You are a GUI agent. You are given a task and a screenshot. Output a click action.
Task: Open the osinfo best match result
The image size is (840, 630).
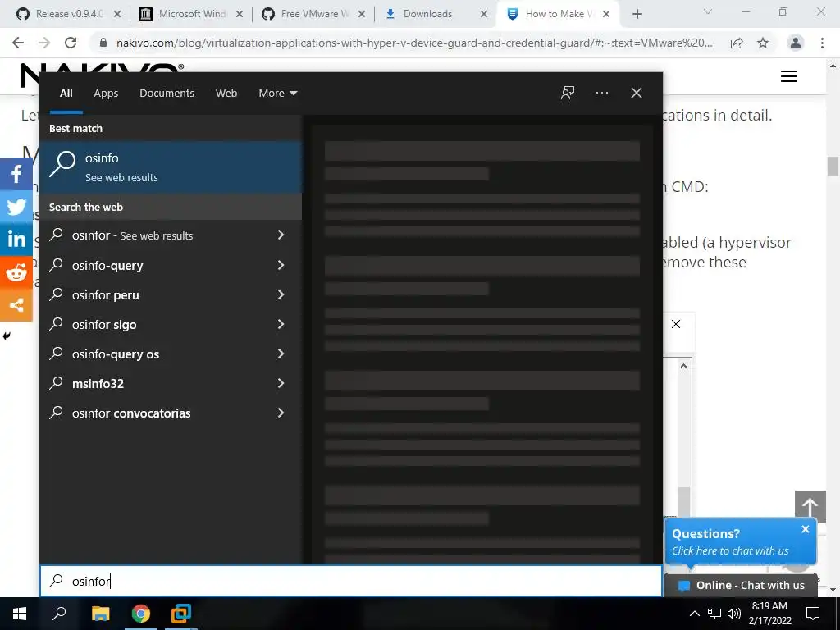[171, 167]
